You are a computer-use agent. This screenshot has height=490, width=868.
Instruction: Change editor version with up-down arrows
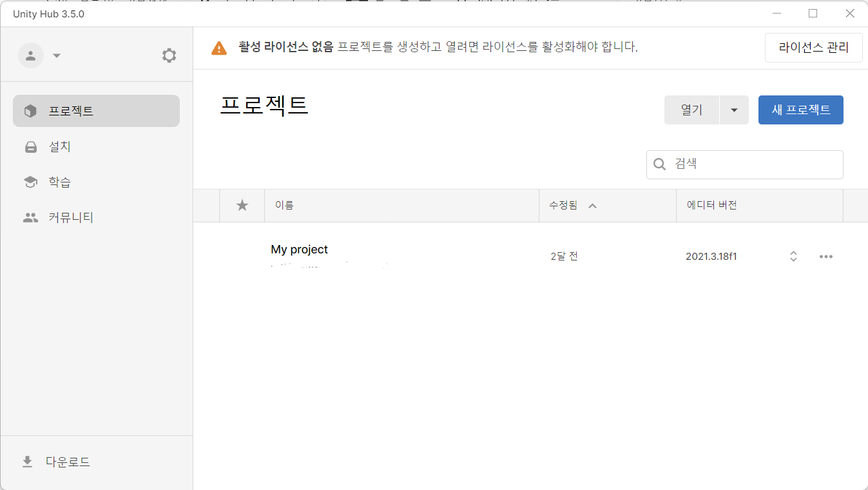793,257
